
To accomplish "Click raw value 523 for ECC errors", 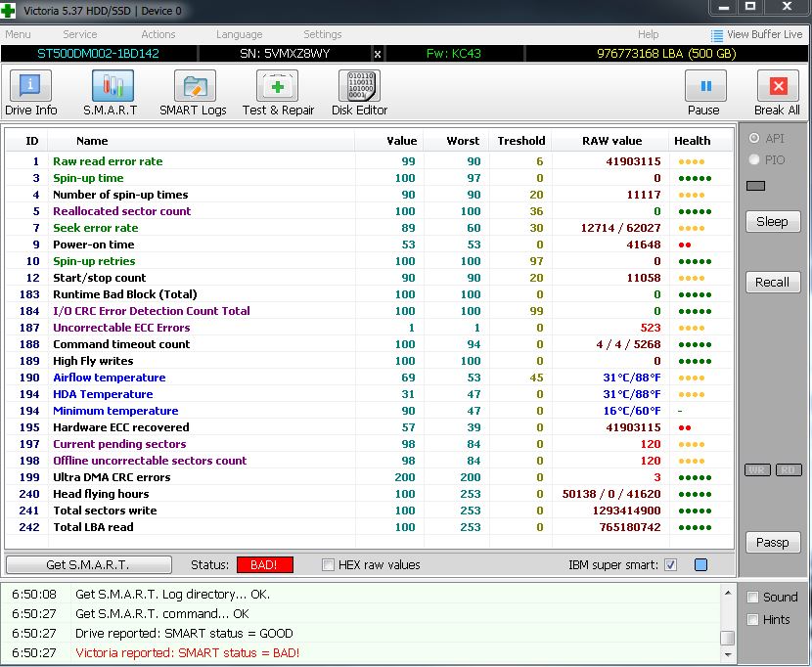I will (651, 328).
